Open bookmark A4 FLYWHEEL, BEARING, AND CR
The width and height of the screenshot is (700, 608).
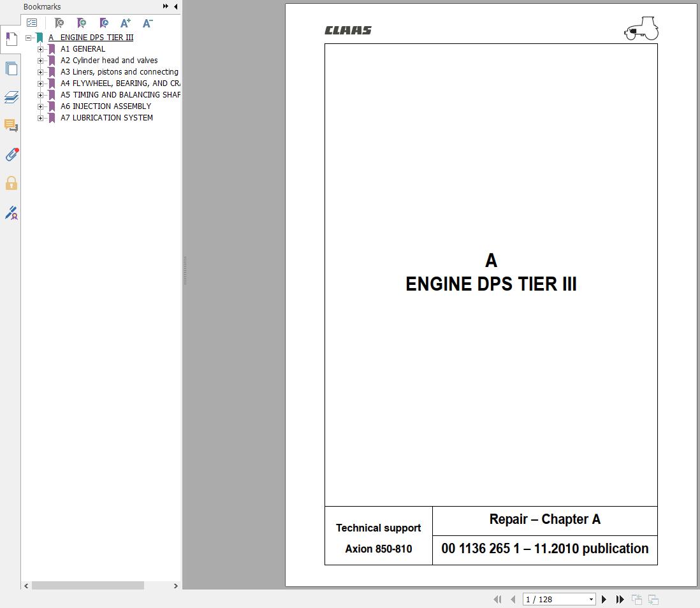click(120, 83)
